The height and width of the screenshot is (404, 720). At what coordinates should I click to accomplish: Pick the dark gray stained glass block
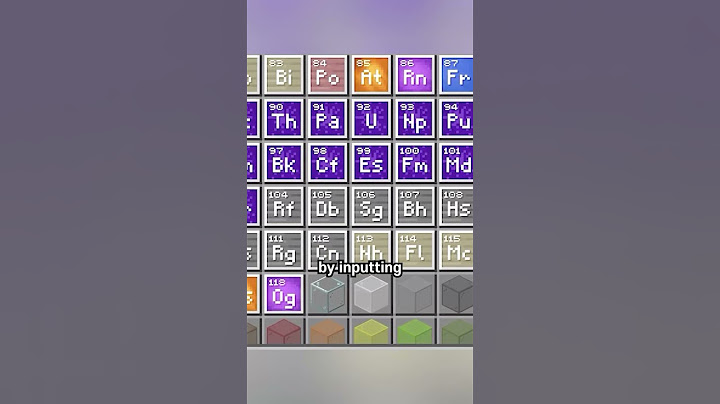pyautogui.click(x=457, y=294)
